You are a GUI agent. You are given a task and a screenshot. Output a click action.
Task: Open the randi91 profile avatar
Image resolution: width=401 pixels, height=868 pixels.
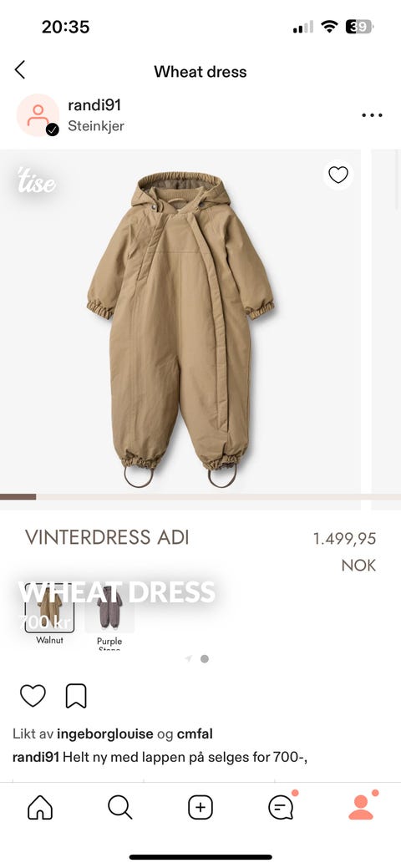38,115
